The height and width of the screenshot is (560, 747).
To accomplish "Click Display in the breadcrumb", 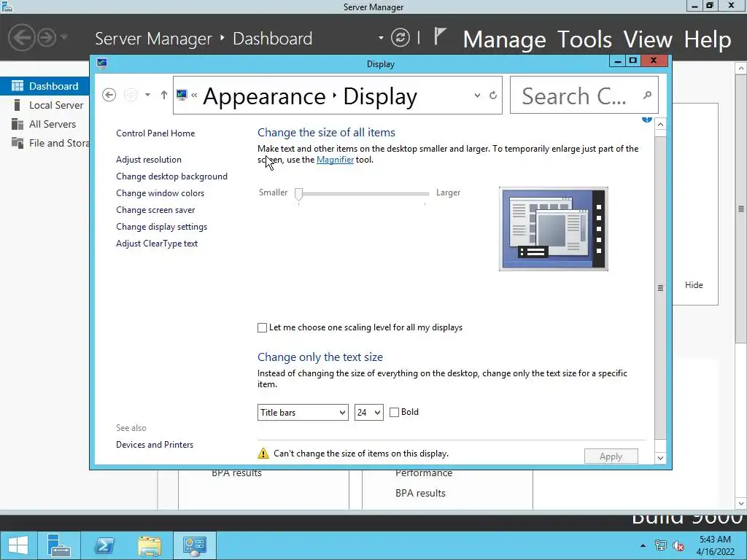I will (380, 96).
